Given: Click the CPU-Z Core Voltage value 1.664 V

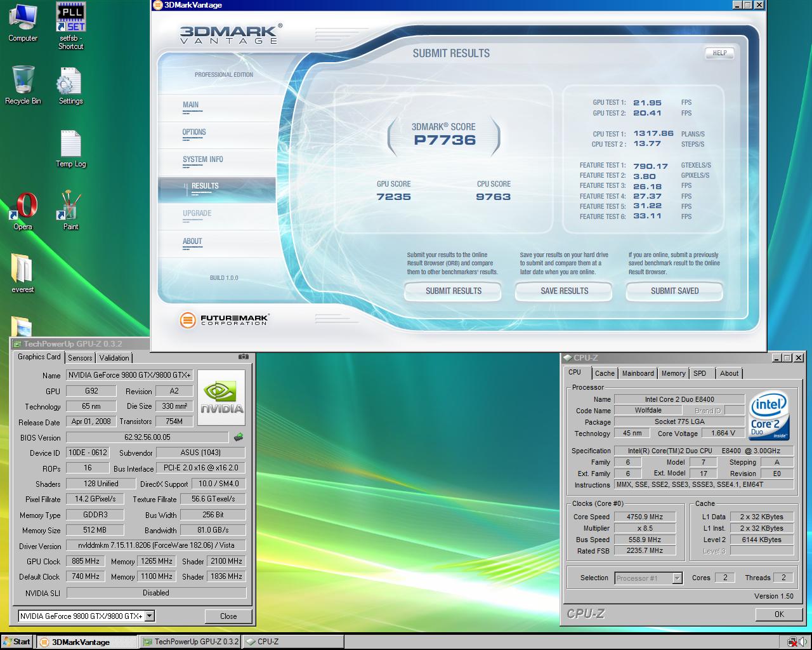Looking at the screenshot, I should [723, 433].
